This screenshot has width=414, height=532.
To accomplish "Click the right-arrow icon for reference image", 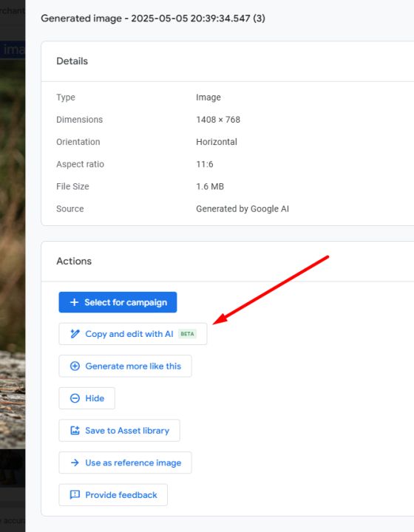I will click(x=75, y=463).
